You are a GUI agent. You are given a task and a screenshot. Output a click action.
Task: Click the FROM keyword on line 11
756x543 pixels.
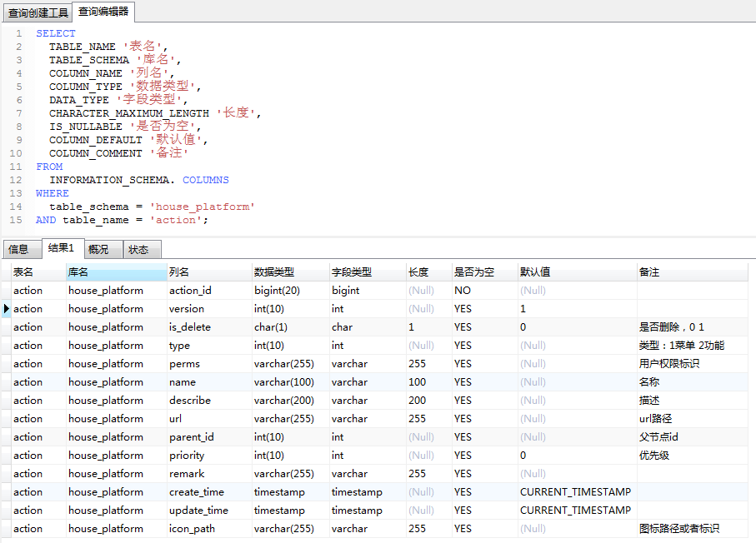[x=49, y=167]
